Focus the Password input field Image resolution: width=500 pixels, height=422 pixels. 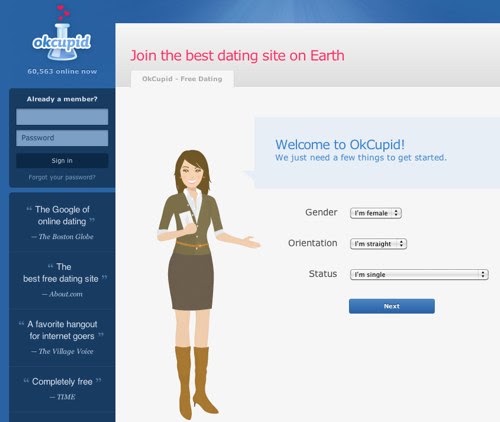(x=62, y=138)
